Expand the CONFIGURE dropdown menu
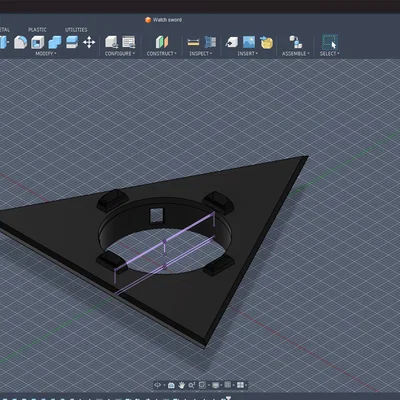The width and height of the screenshot is (400, 400). [120, 54]
